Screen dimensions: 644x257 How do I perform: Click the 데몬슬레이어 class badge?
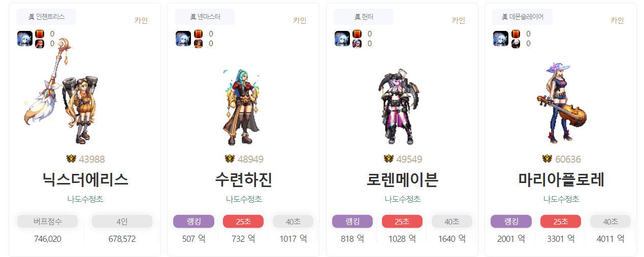point(522,17)
